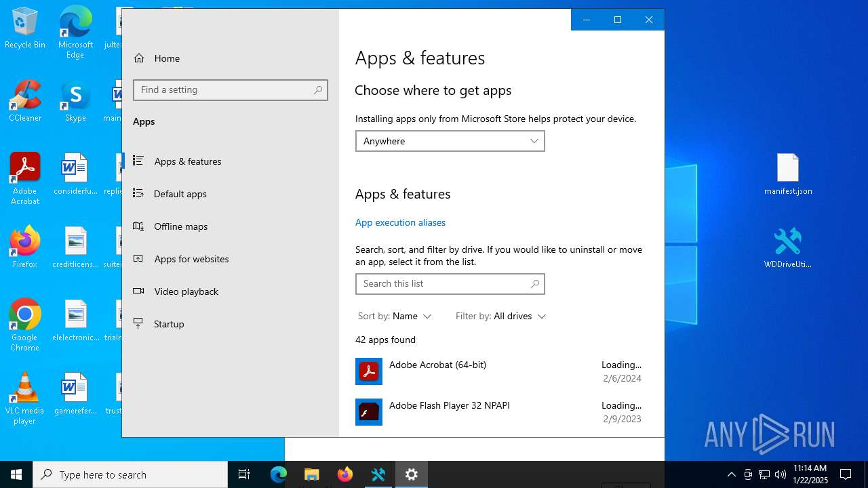
Task: Open the Action Center notifications icon
Action: 846,474
